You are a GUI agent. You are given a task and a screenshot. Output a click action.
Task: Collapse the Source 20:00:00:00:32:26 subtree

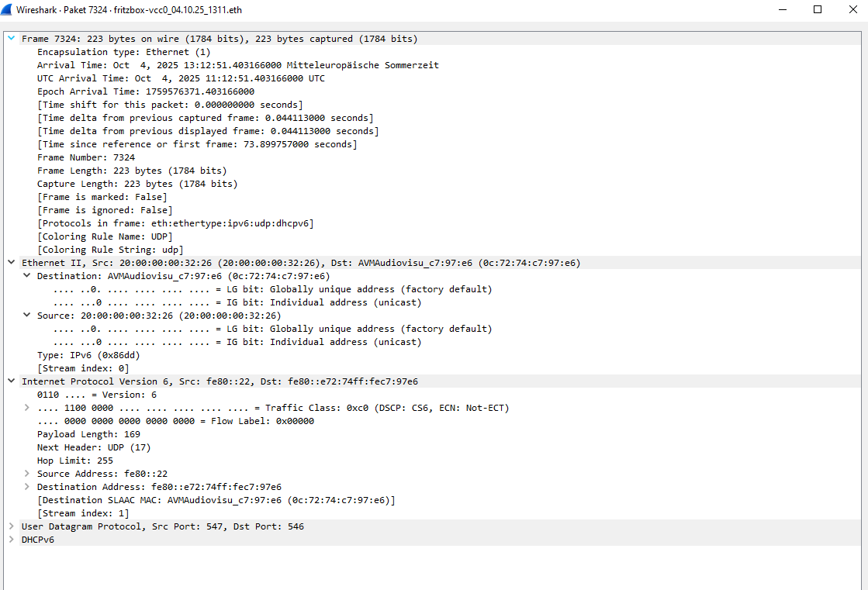click(26, 315)
